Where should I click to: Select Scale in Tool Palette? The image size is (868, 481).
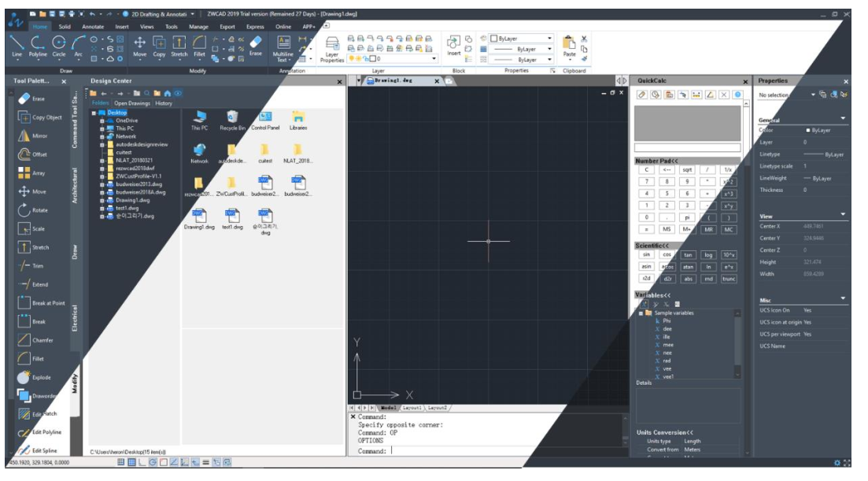pyautogui.click(x=32, y=228)
